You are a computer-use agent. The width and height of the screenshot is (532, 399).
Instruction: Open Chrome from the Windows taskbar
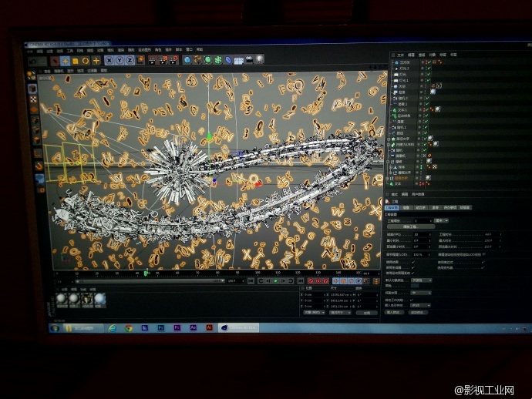(128, 327)
